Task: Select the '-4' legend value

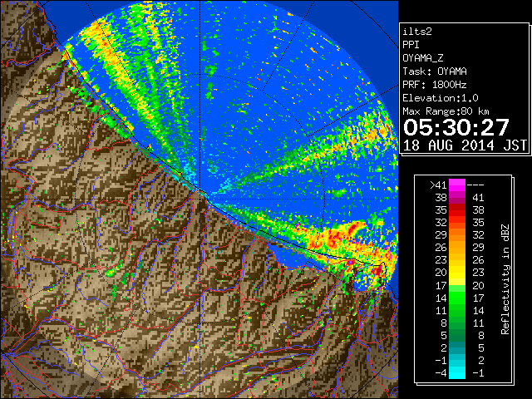Action: (441, 373)
